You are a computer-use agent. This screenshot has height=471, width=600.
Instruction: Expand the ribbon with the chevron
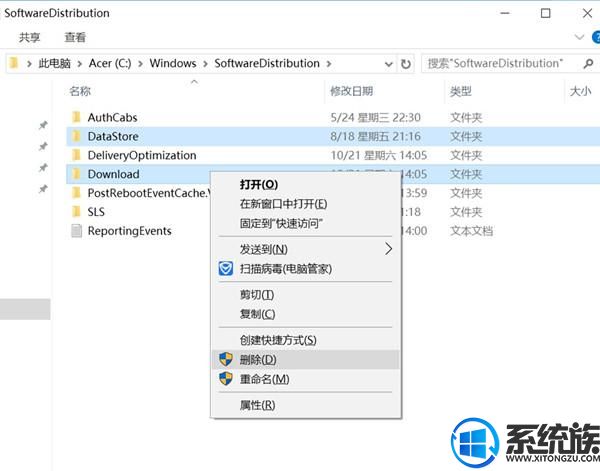point(579,37)
